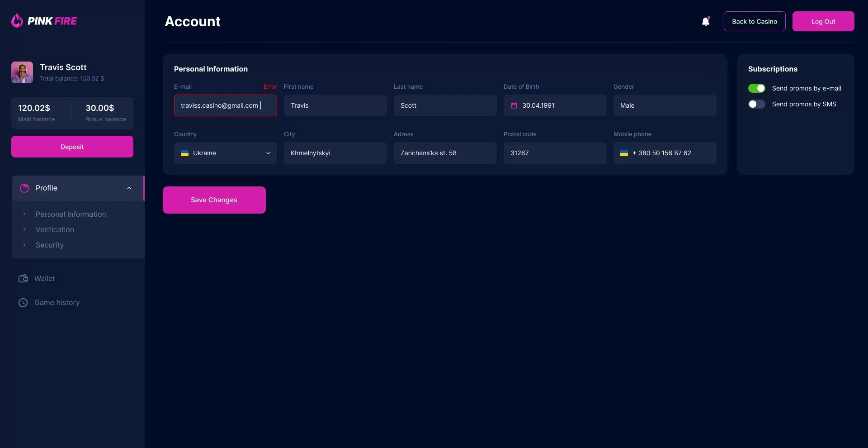Screen dimensions: 868x448
Task: Click the calendar icon in Date of Birth
Action: click(x=514, y=105)
